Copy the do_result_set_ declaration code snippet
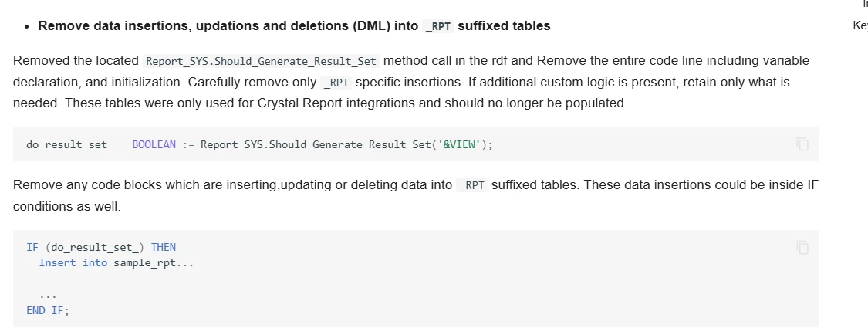Screen dimensions: 868x328 [x=802, y=144]
